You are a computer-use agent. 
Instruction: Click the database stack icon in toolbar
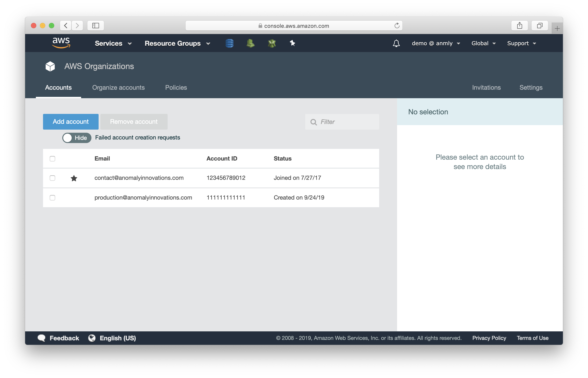(x=230, y=43)
